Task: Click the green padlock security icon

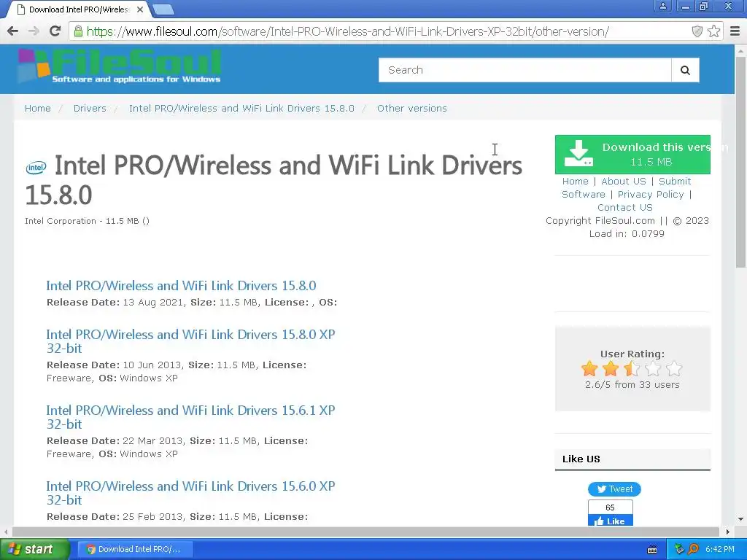Action: pyautogui.click(x=78, y=31)
